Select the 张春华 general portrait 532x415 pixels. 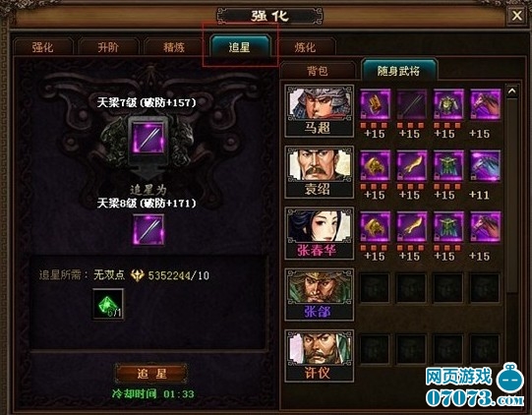tap(320, 233)
